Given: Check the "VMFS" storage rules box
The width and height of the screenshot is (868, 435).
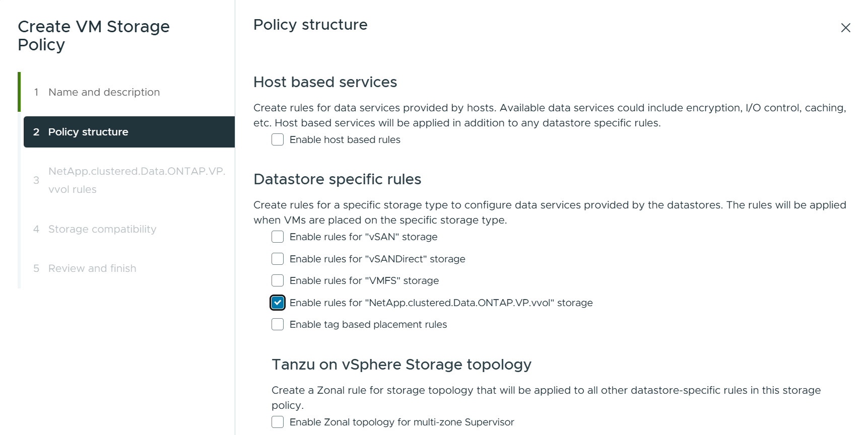Looking at the screenshot, I should pyautogui.click(x=278, y=280).
